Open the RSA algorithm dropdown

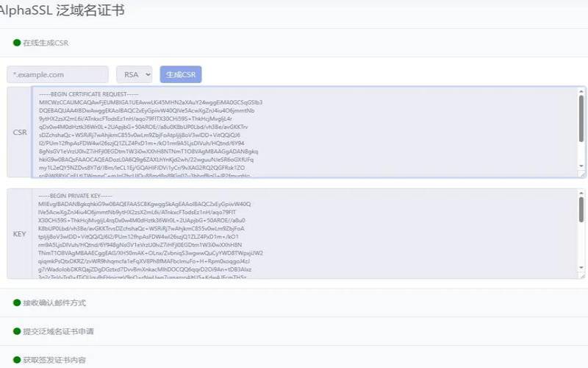click(x=135, y=74)
